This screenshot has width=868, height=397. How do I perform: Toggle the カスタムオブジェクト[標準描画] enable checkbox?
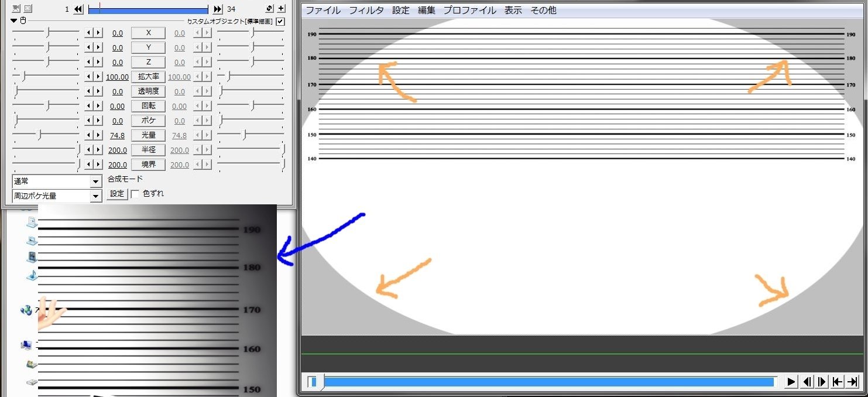(279, 20)
